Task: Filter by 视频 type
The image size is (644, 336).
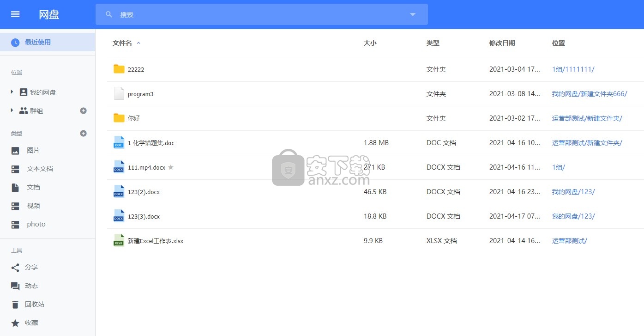Action: click(x=33, y=206)
